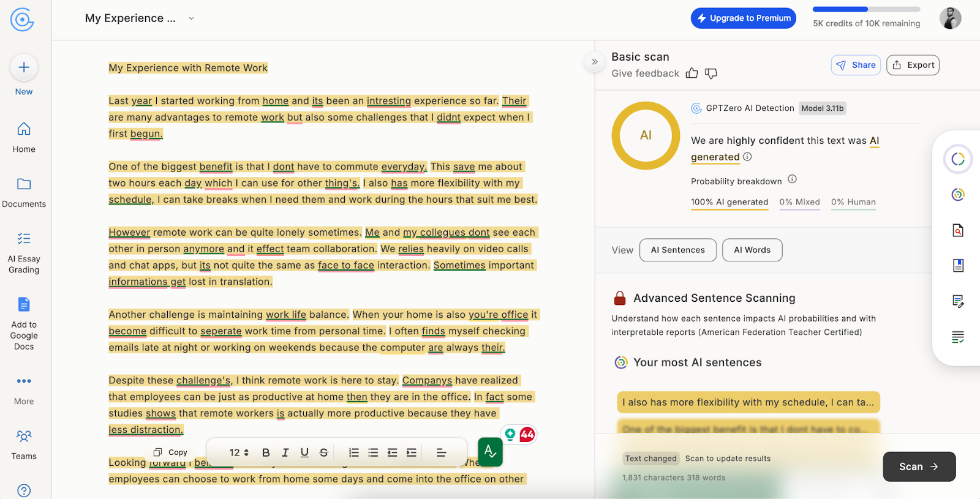980x499 pixels.
Task: Open the document search icon in right rail
Action: tap(958, 230)
